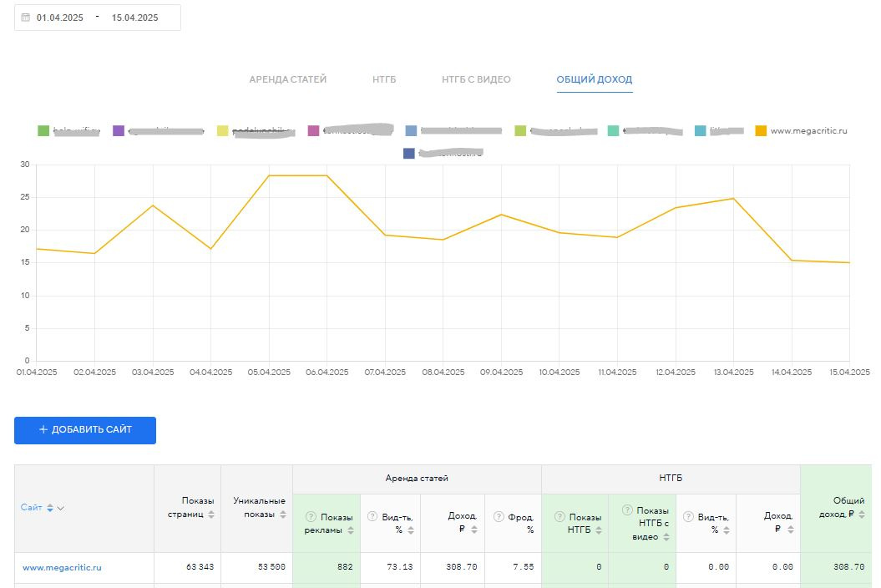The image size is (881, 588).
Task: Click the chart point at 13.04.2025
Action: pos(733,199)
